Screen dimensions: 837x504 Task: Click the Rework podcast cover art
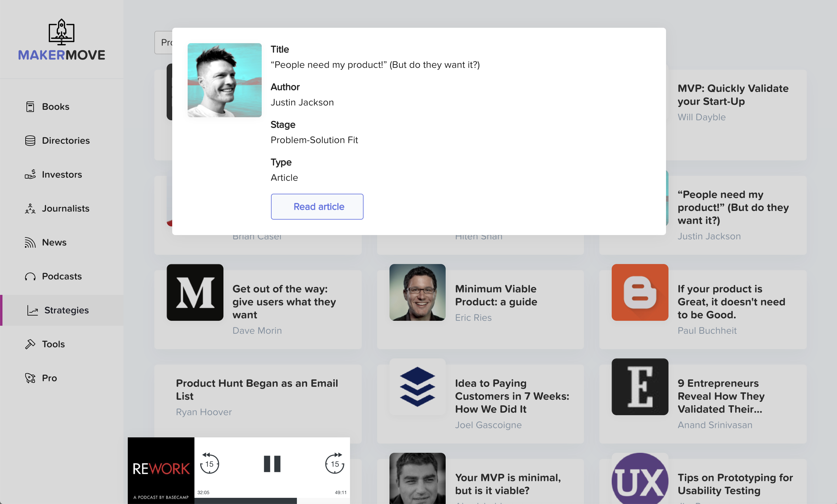pyautogui.click(x=161, y=470)
